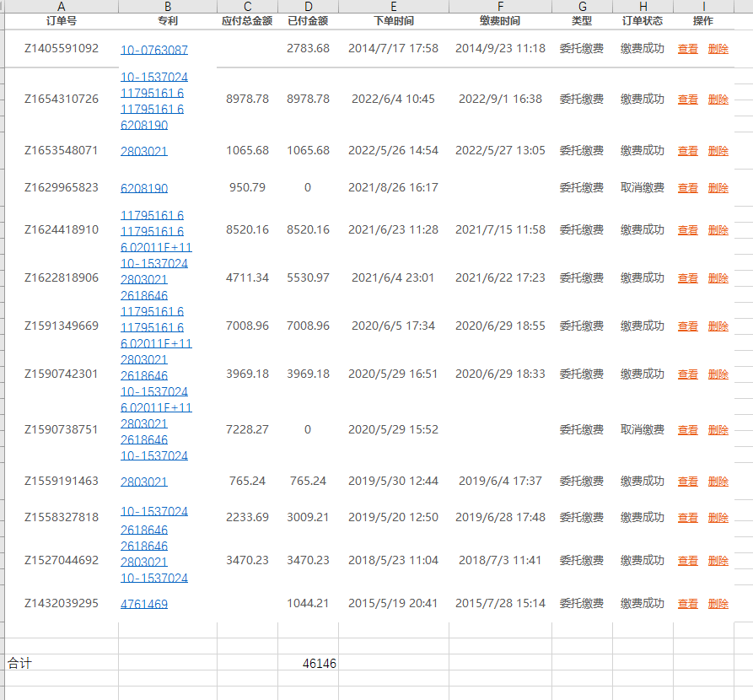This screenshot has width=753, height=700.
Task: Select paid amount cell 3009.21
Action: [309, 518]
